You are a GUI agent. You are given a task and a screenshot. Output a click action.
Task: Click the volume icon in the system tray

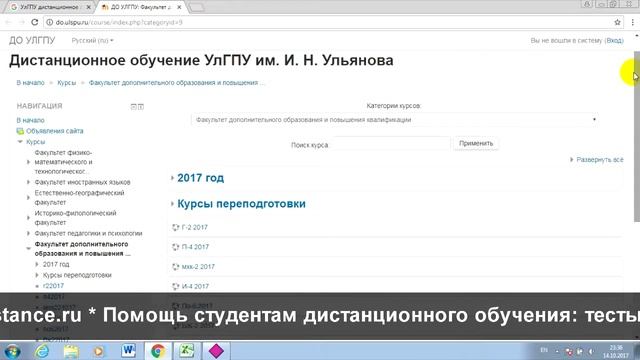pyautogui.click(x=591, y=351)
